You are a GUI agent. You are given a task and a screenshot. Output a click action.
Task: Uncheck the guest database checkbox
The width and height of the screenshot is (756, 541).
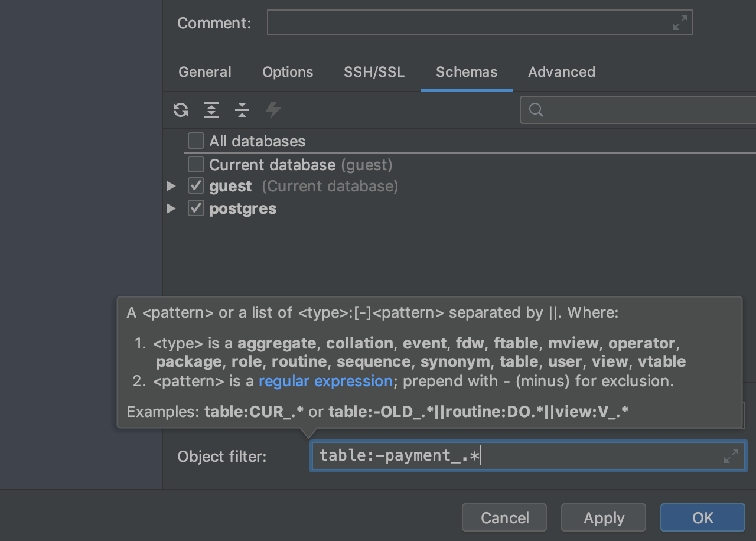tap(196, 186)
